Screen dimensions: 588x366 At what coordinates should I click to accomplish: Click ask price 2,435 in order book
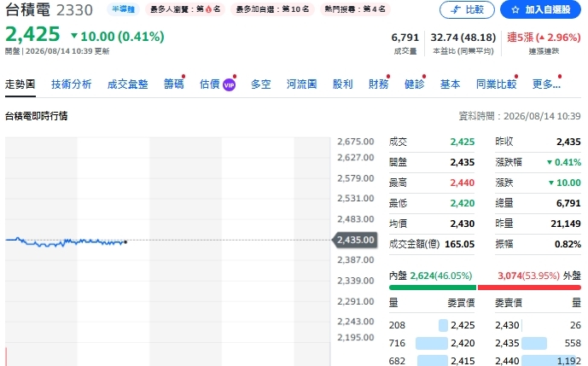coord(507,343)
